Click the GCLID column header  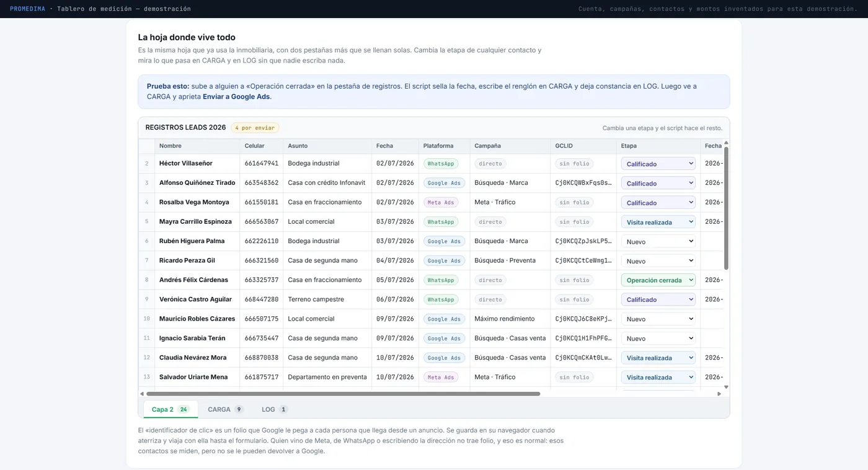coord(583,146)
